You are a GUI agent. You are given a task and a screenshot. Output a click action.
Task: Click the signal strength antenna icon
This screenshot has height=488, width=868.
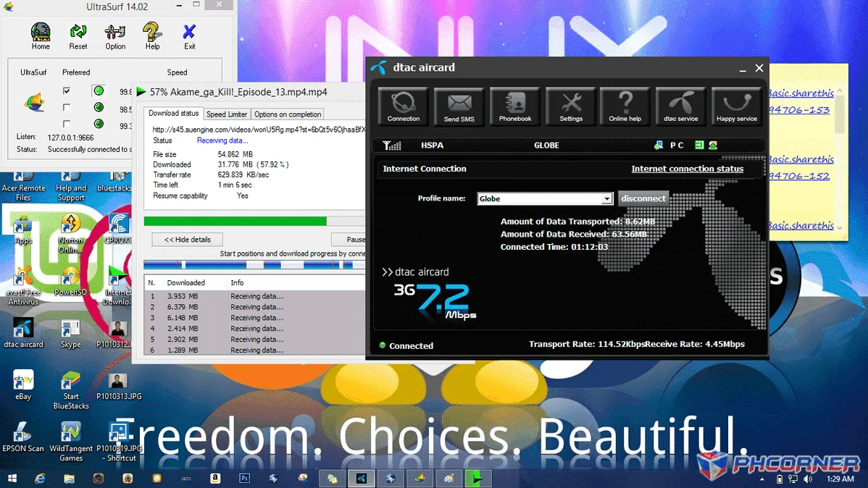391,146
